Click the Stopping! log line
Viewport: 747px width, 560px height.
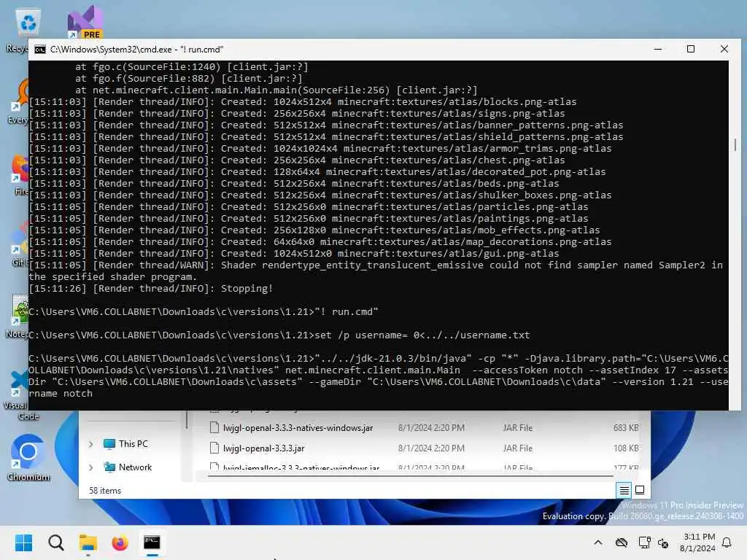pyautogui.click(x=151, y=289)
